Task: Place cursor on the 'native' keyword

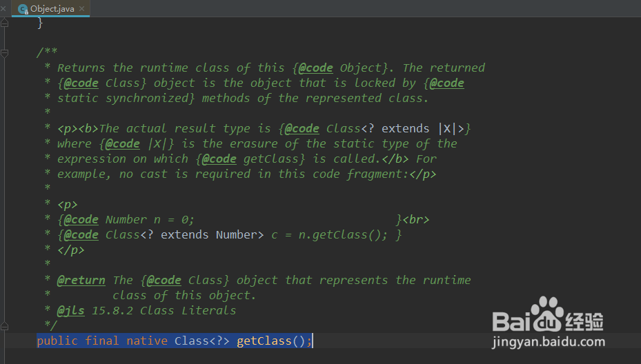Action: [147, 341]
